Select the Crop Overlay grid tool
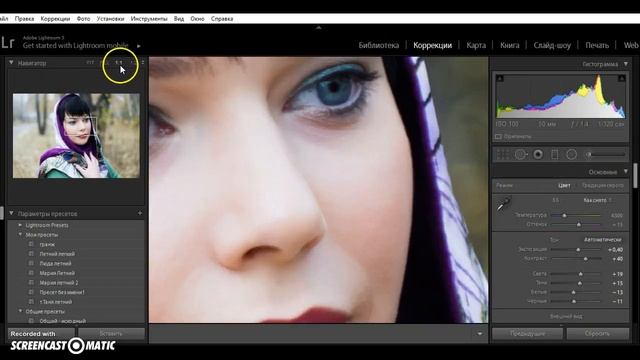The image size is (640, 360). click(x=503, y=155)
